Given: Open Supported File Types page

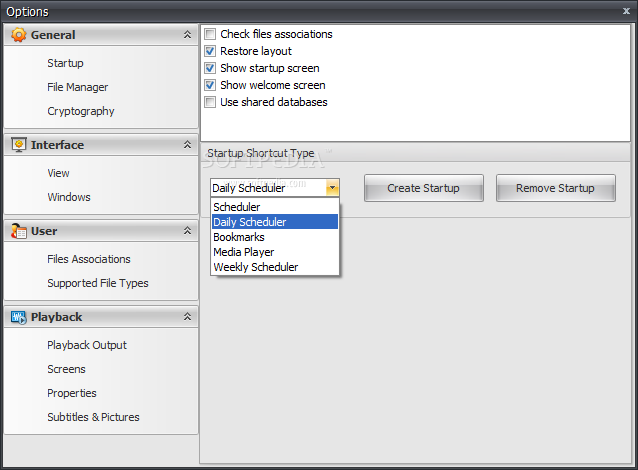Looking at the screenshot, I should (98, 283).
